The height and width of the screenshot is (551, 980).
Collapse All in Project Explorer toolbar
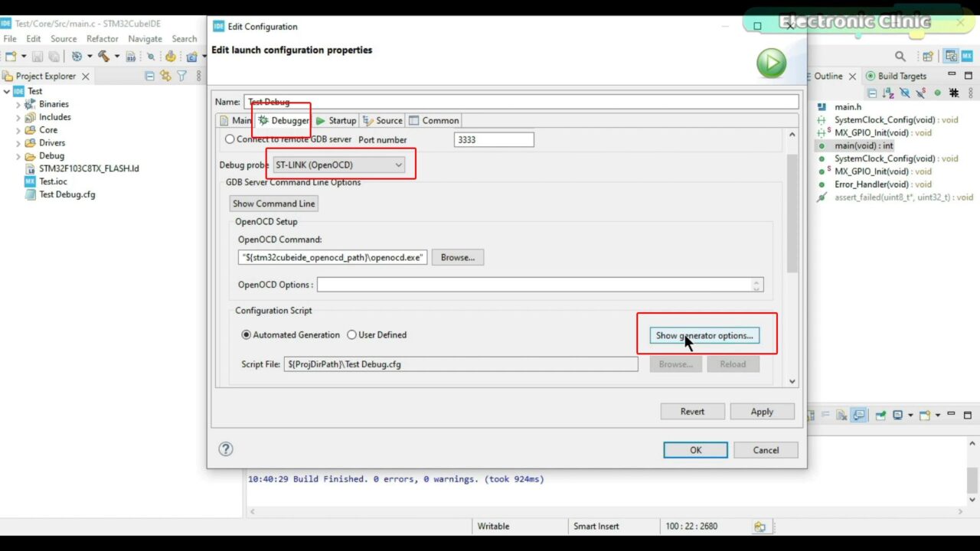[x=149, y=76]
